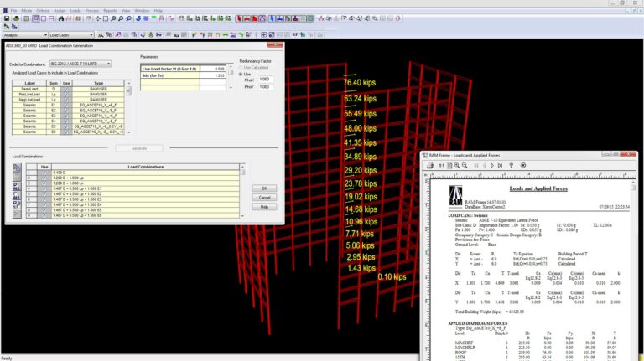Click the 76.40 kips label in model view
This screenshot has height=361, width=644.
[360, 82]
